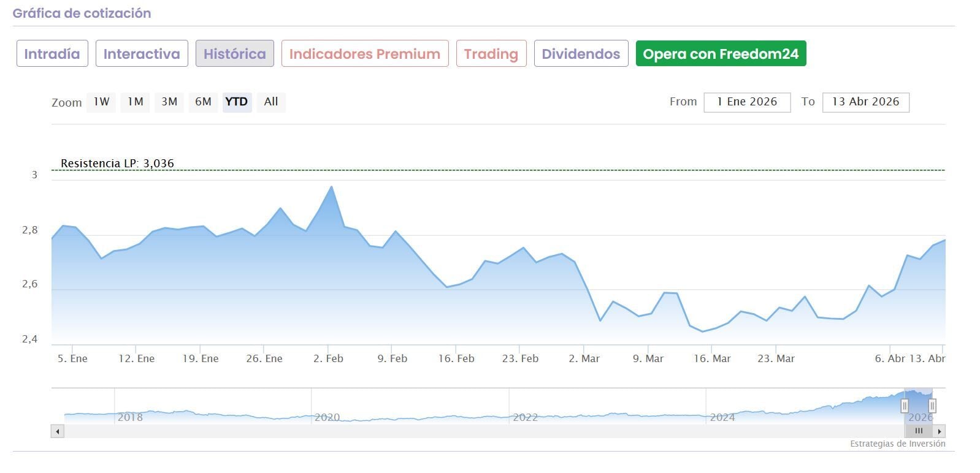The height and width of the screenshot is (473, 980).
Task: Select the 3M zoom range
Action: (x=169, y=102)
